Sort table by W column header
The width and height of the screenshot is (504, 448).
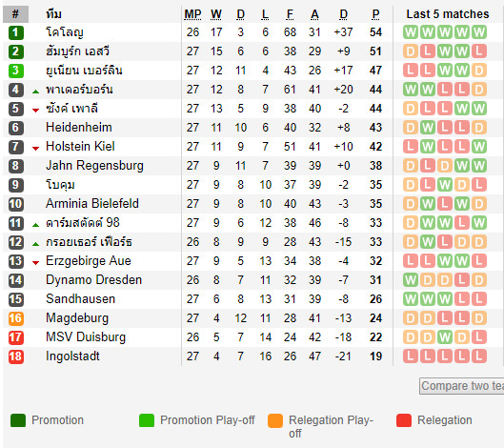tap(216, 14)
